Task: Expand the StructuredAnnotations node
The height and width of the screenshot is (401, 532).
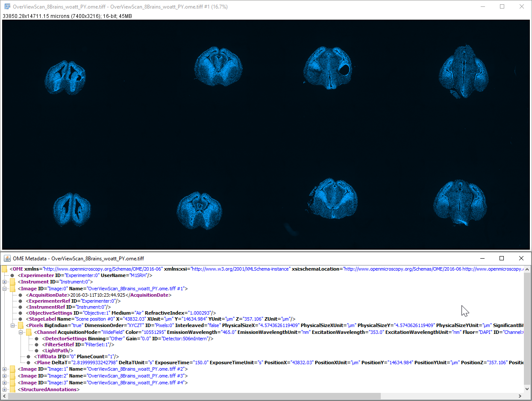Action: pos(4,389)
